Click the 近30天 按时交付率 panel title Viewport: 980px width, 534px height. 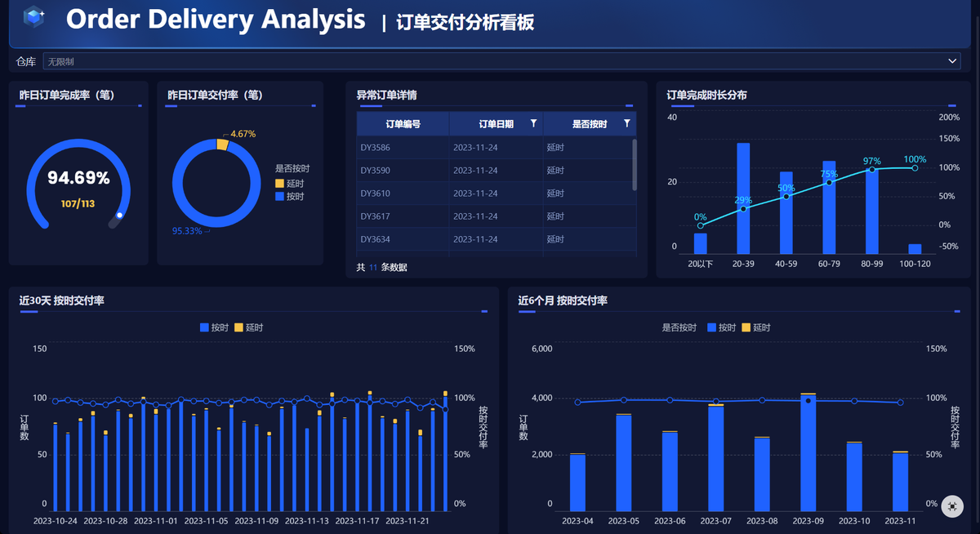61,300
